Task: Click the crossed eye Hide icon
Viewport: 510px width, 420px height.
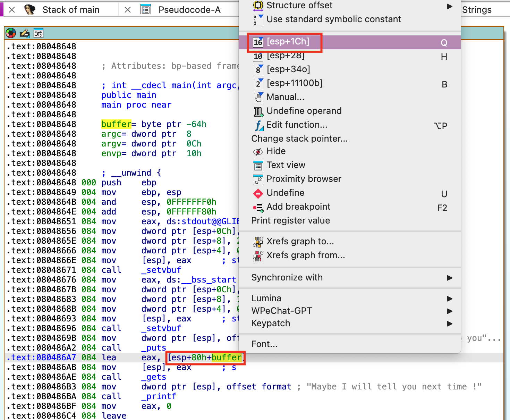Action: (258, 152)
